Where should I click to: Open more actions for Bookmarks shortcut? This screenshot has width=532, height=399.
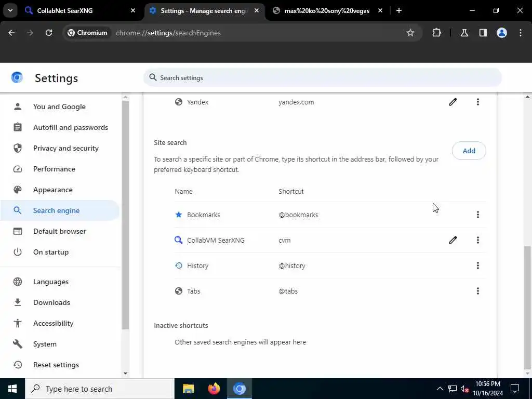tap(478, 215)
